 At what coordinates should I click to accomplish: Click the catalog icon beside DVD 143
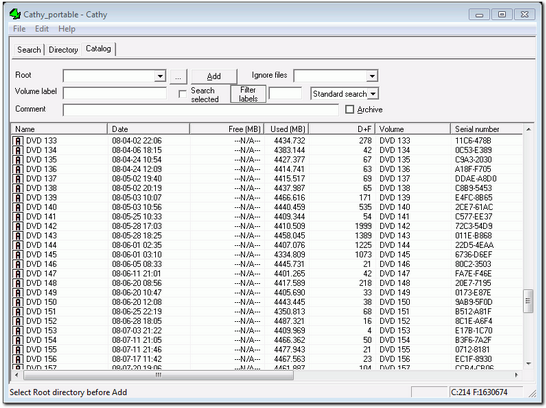click(18, 236)
